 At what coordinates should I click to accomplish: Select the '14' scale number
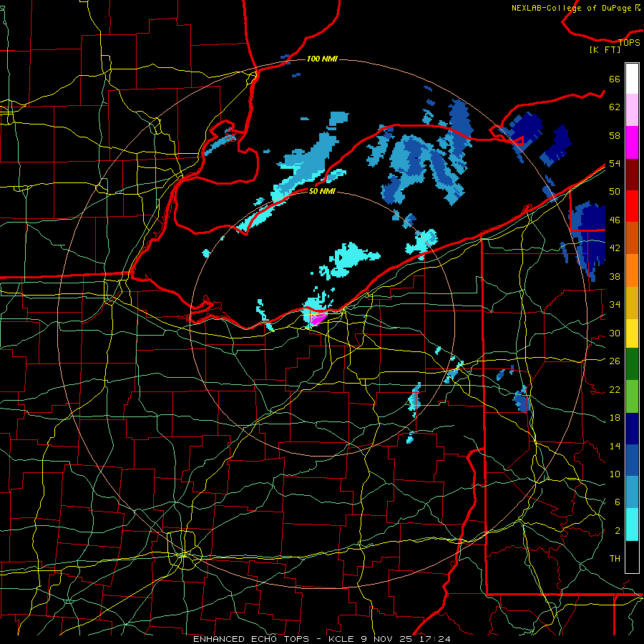615,446
